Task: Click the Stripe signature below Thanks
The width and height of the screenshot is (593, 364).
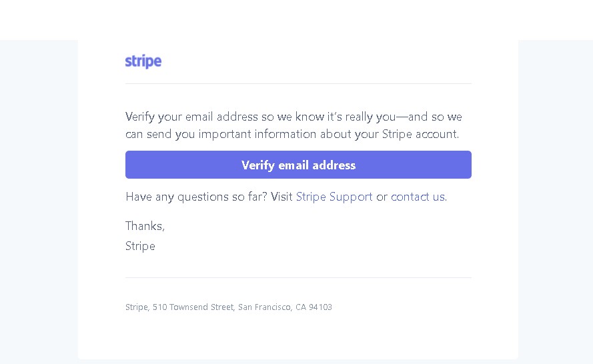Action: click(x=140, y=246)
